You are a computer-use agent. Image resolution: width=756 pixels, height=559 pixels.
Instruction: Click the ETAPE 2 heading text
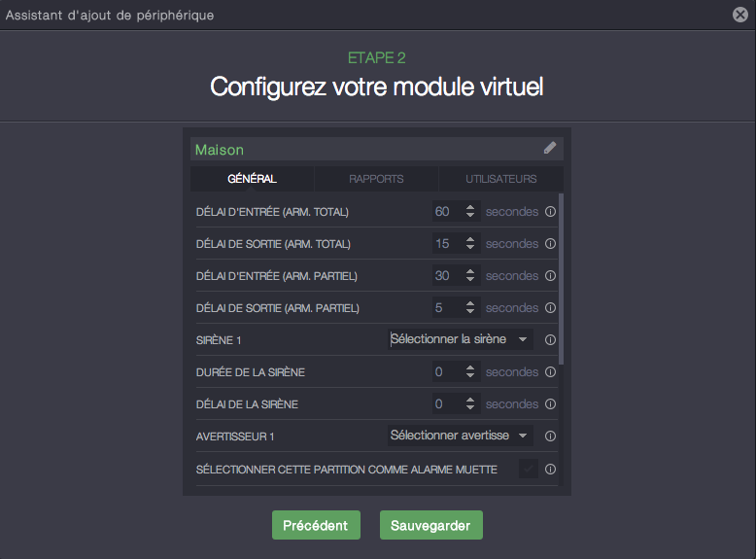(377, 58)
